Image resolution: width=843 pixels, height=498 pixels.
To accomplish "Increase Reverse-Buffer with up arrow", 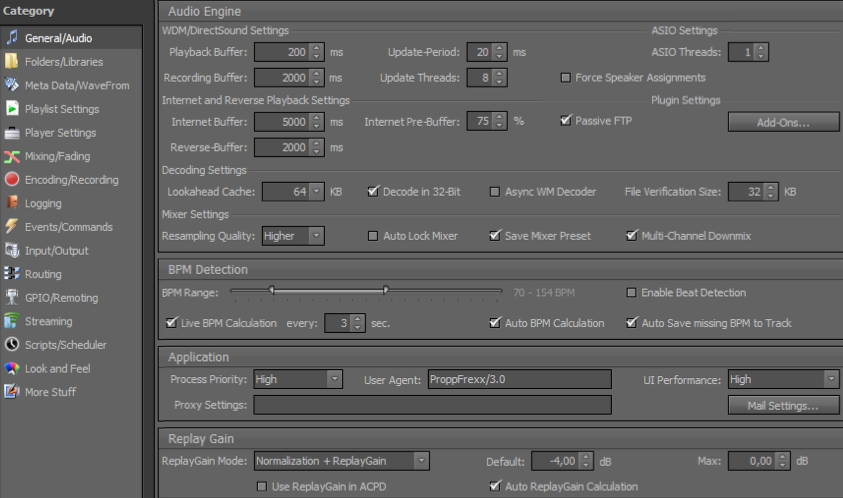I will click(x=317, y=143).
